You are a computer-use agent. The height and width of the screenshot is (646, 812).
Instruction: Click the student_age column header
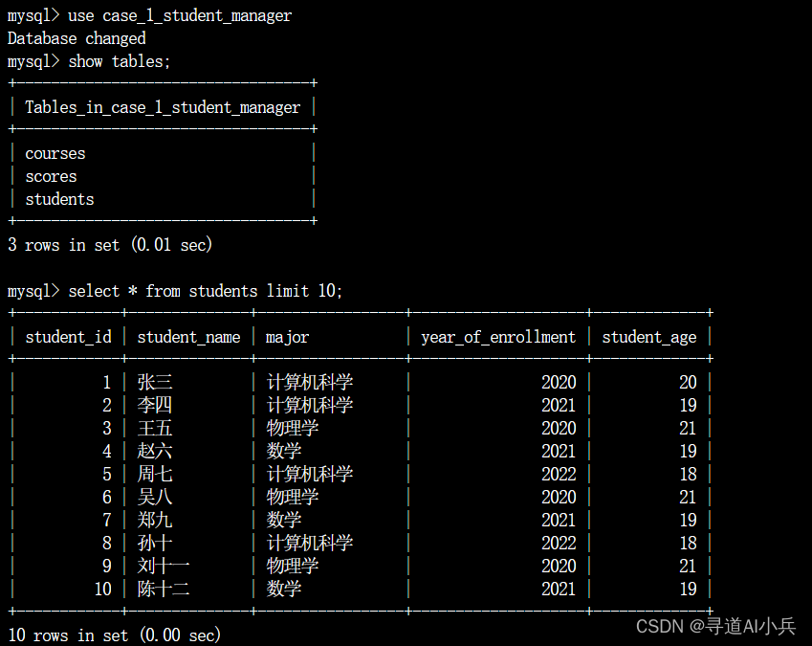(x=649, y=337)
